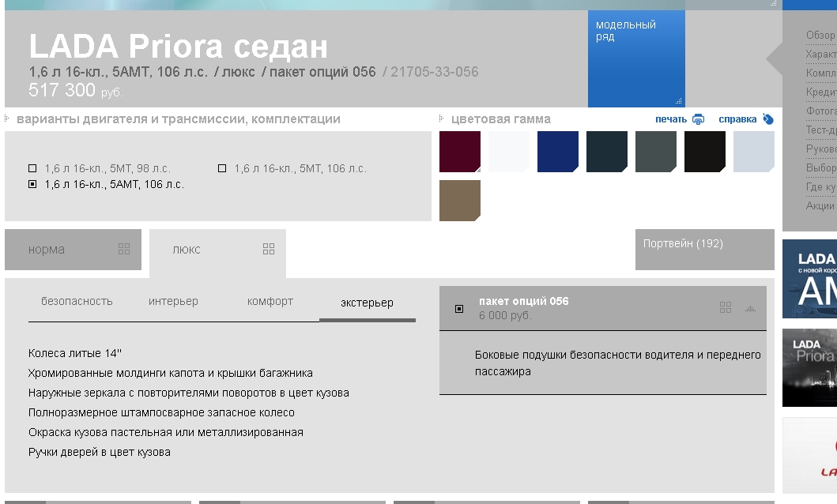The image size is (837, 504).
Task: Choose the white color swatch
Action: 509,152
